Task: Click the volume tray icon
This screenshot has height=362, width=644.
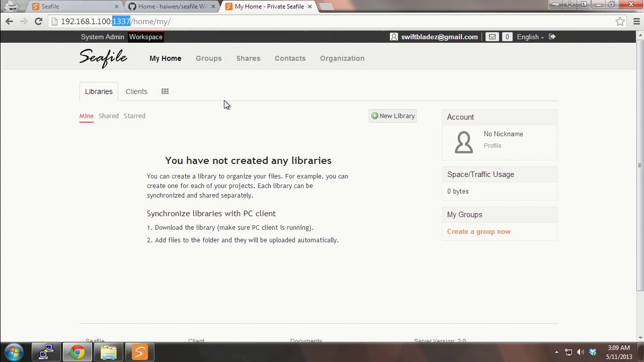Action: click(x=581, y=352)
